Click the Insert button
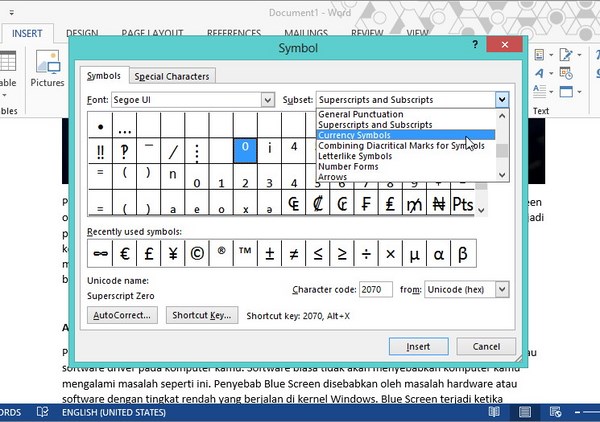The height and width of the screenshot is (422, 600). [x=419, y=347]
